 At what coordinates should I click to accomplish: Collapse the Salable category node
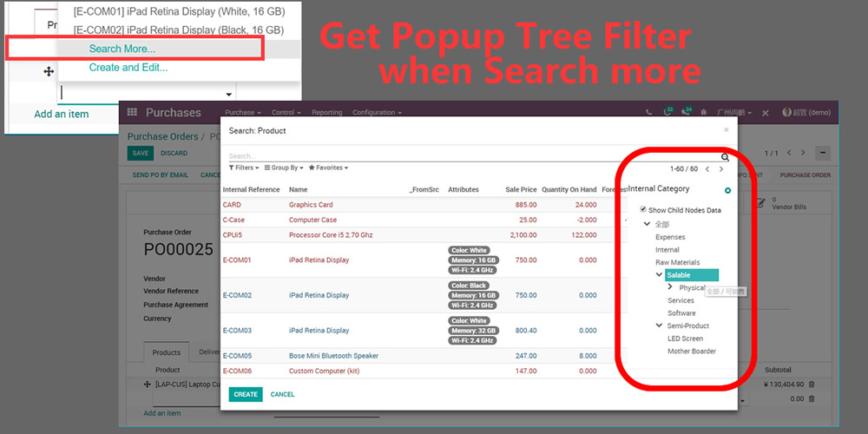click(x=659, y=275)
